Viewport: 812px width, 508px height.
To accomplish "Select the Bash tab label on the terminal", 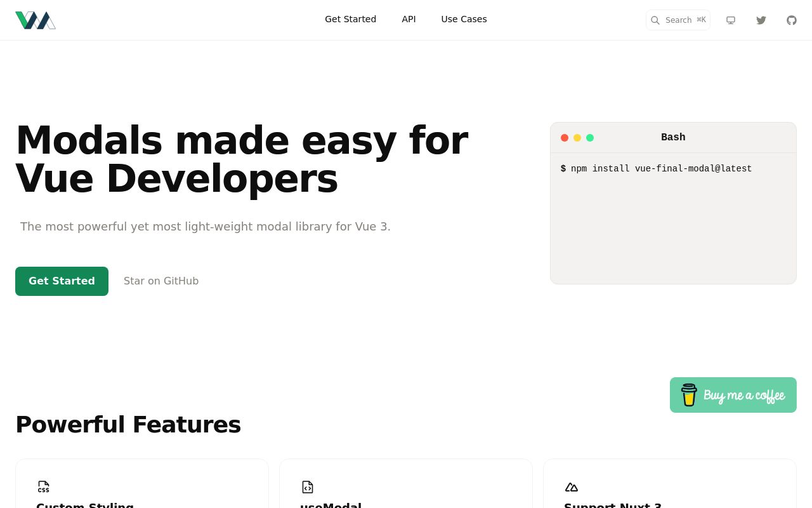I will click(x=673, y=137).
